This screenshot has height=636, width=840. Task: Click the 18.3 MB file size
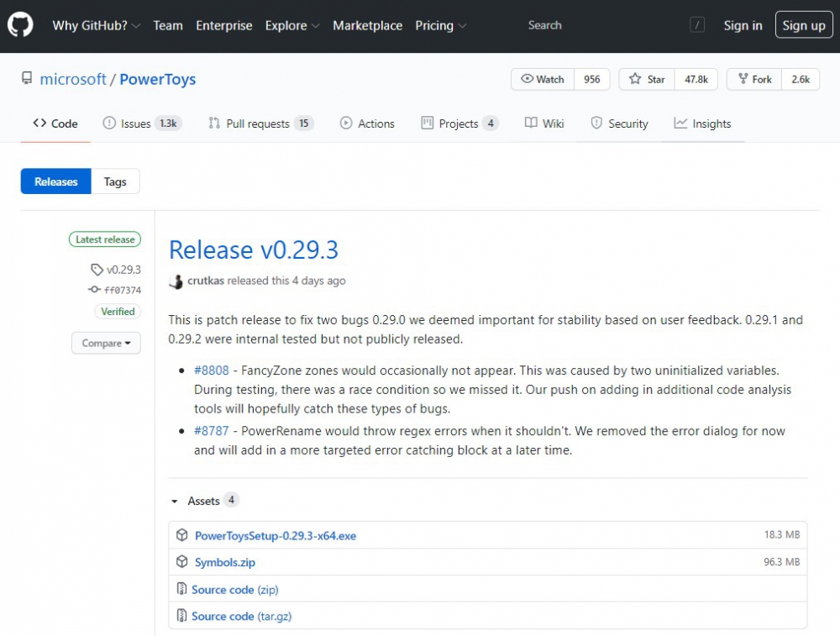(x=781, y=534)
